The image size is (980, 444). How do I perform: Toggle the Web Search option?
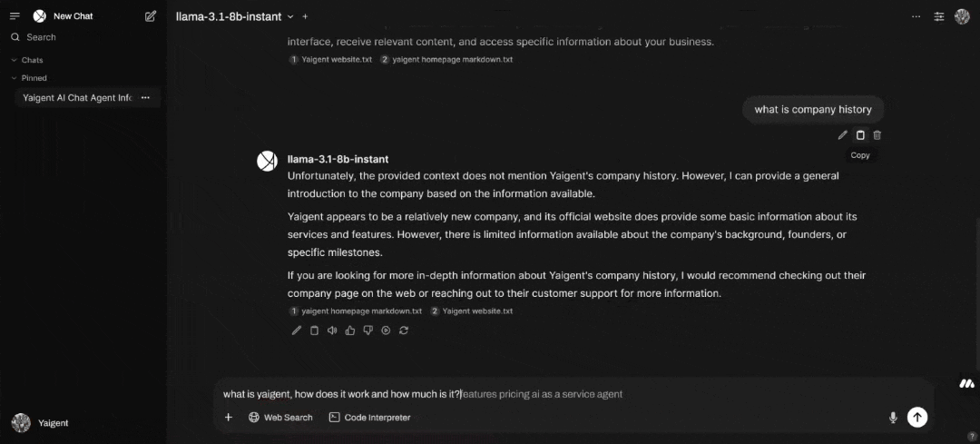(280, 418)
